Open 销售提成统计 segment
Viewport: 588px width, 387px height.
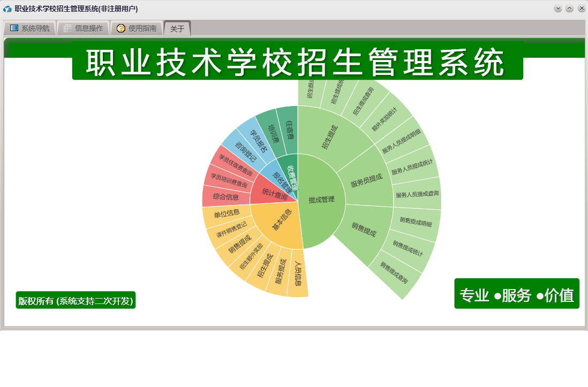tap(408, 248)
